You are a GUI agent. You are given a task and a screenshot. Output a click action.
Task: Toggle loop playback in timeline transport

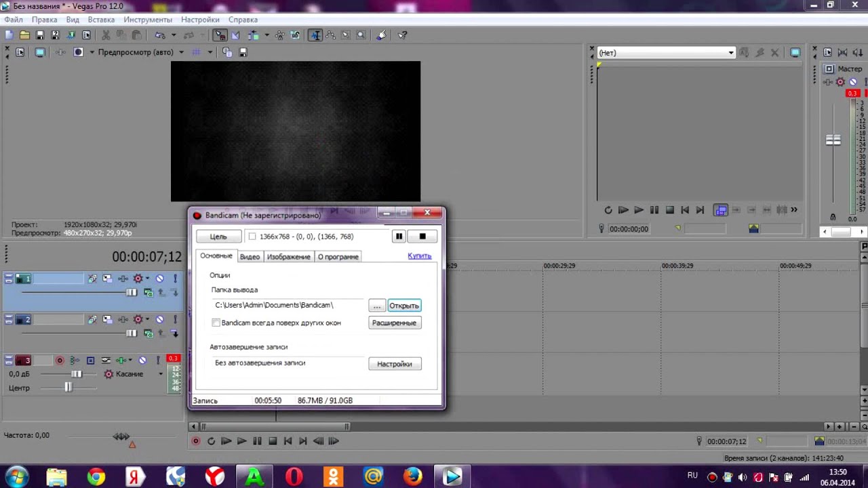tap(211, 441)
